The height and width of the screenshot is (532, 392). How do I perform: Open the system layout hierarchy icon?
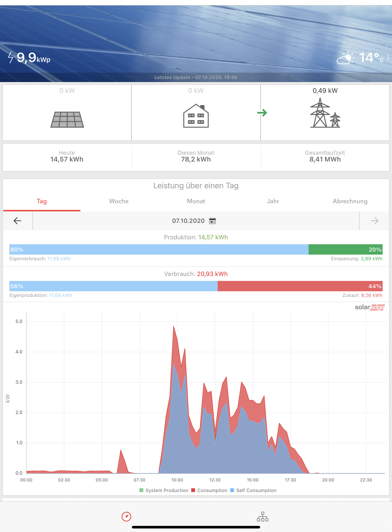pos(263,516)
